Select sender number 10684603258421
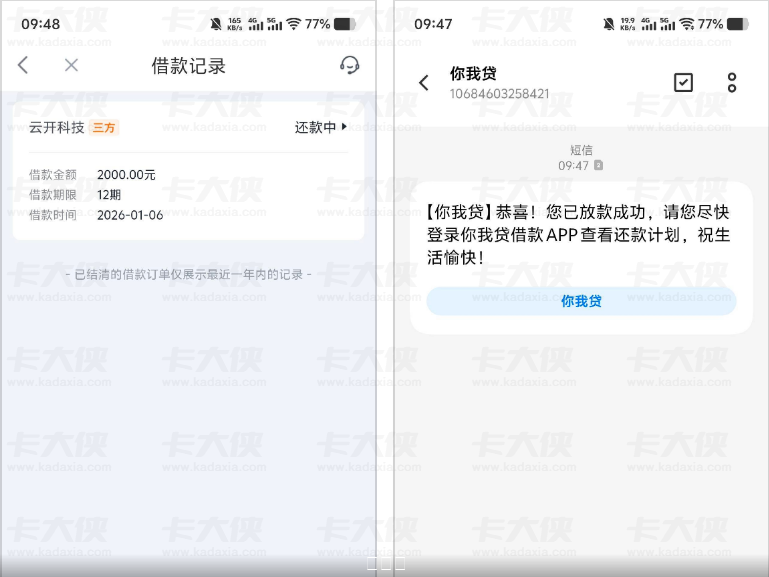769x577 pixels. [499, 94]
